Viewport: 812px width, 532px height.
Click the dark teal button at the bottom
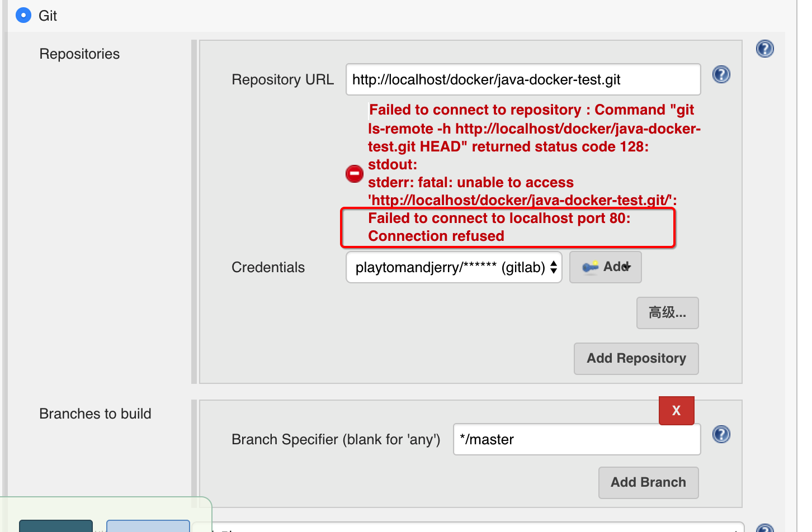tap(56, 526)
